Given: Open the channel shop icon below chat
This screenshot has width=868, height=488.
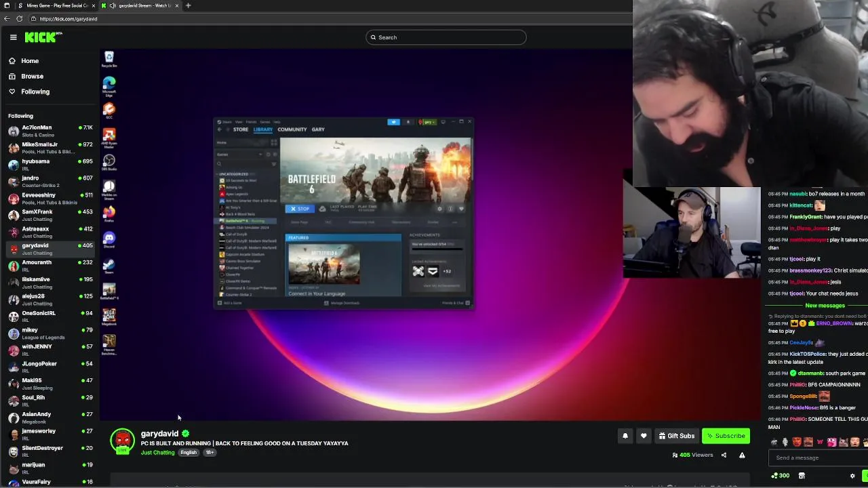Looking at the screenshot, I should (x=802, y=476).
